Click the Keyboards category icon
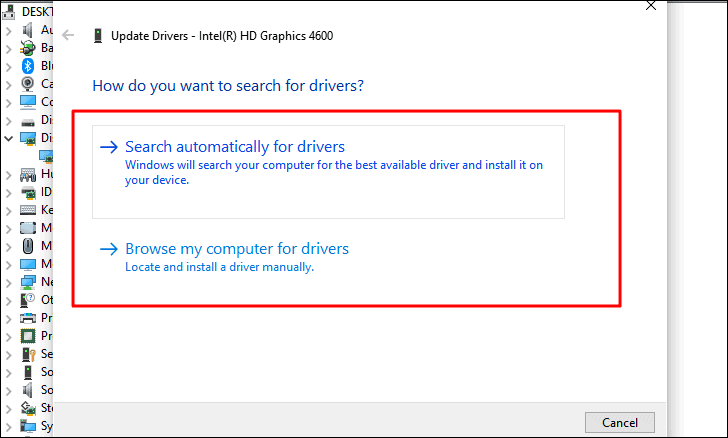 tap(28, 210)
